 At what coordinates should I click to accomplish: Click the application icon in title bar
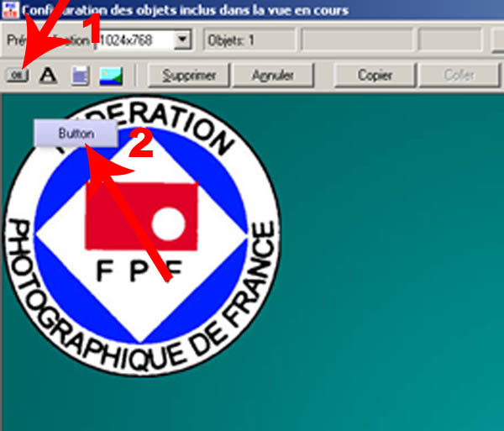[10, 9]
